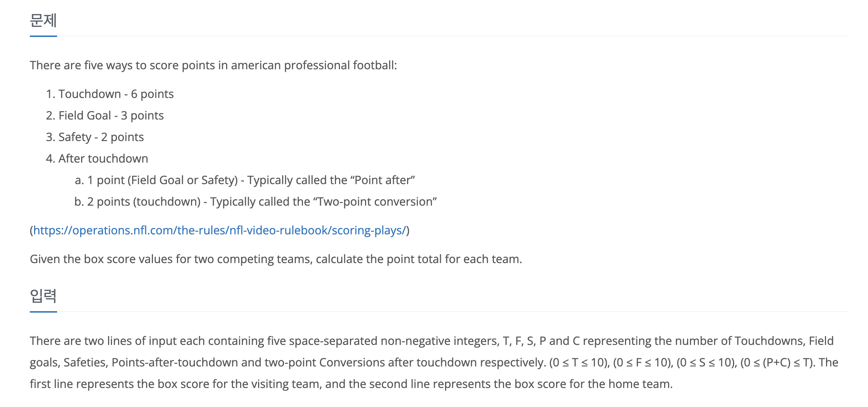The width and height of the screenshot is (868, 407).
Task: Click the (0 ≤ S ≤ 10) constraint text
Action: 706,362
